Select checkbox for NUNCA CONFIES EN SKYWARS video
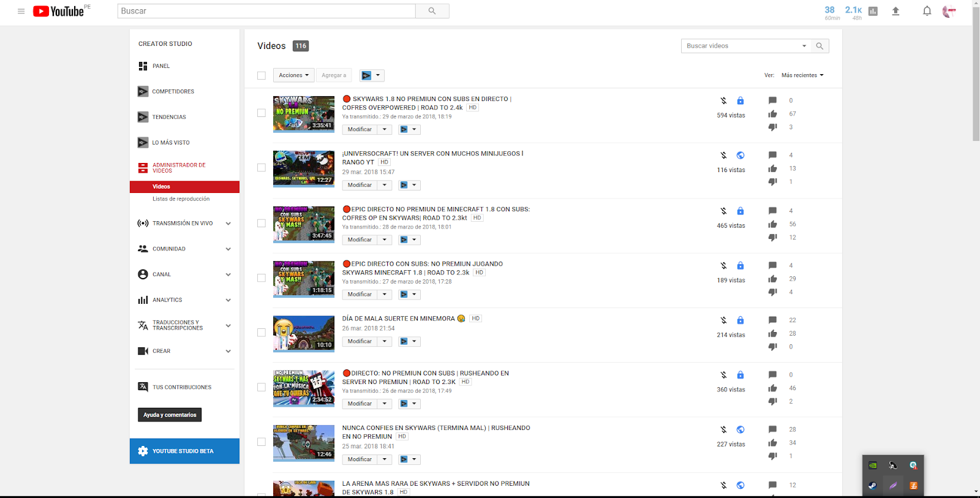Image resolution: width=980 pixels, height=498 pixels. [262, 442]
